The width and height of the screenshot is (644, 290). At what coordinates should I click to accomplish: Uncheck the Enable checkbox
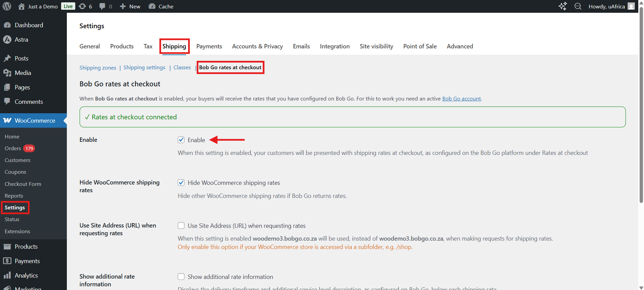point(181,140)
